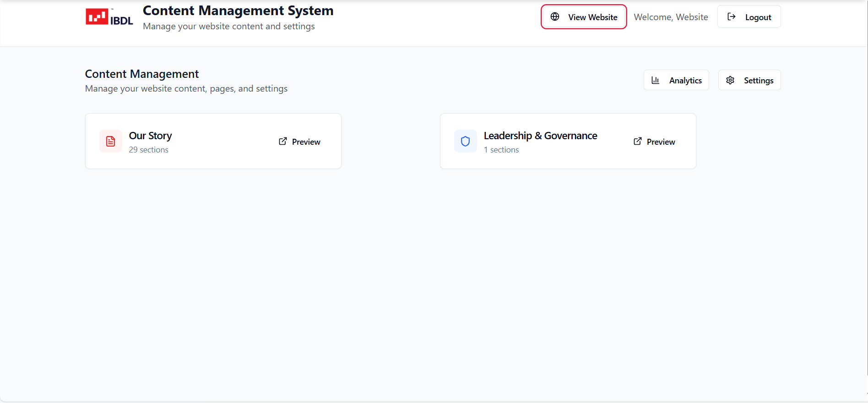Click the 1 sections label

(501, 150)
